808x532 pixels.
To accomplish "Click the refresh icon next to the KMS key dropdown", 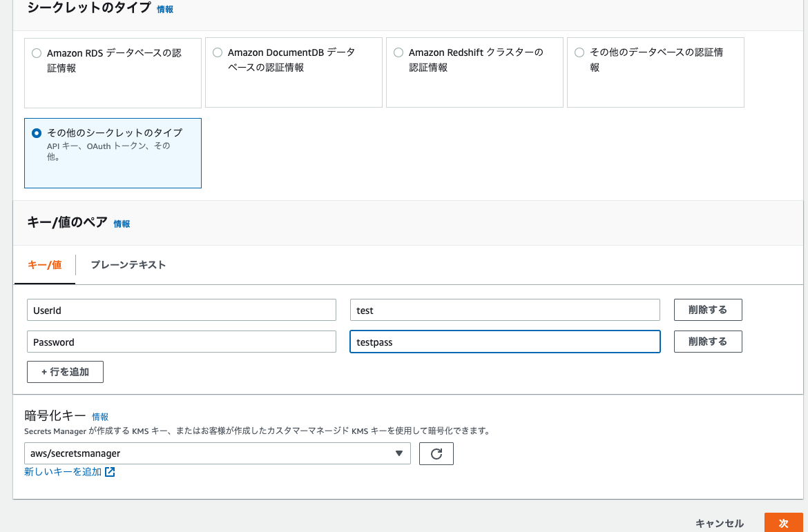I will [436, 453].
